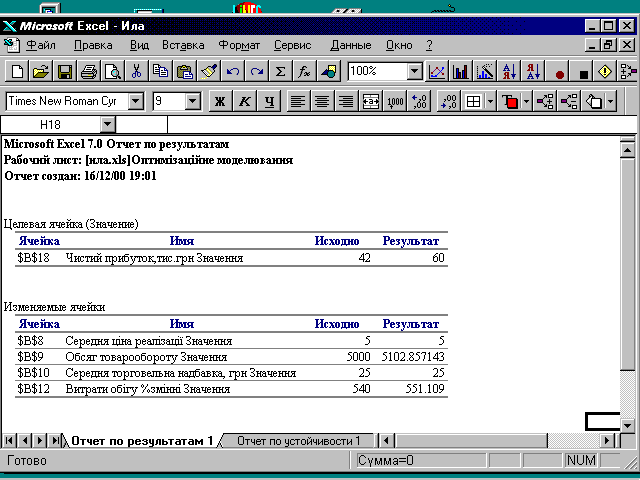Open the Drawing shapes toolbar icon
Image resolution: width=640 pixels, height=480 pixels.
coord(329,72)
